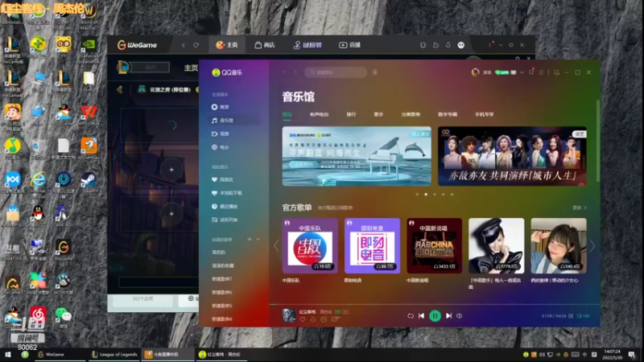Open 推荐 in QQ Music sidebar
644x362 pixels.
pos(220,107)
